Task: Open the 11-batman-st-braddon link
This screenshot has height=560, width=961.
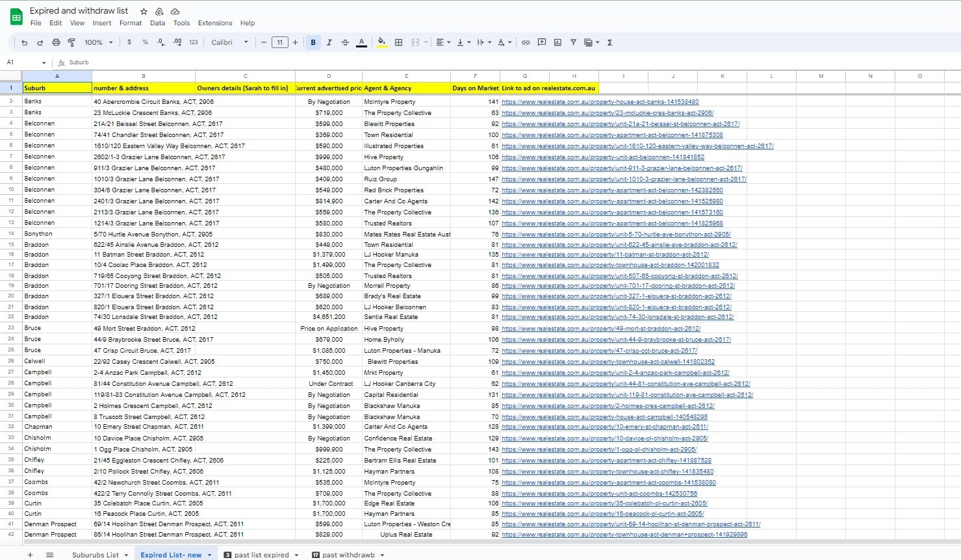Action: pyautogui.click(x=605, y=255)
